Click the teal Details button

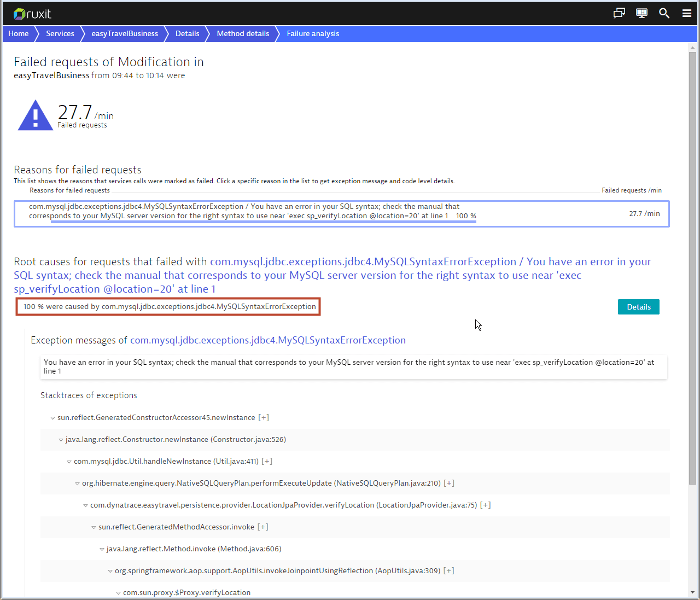[639, 307]
